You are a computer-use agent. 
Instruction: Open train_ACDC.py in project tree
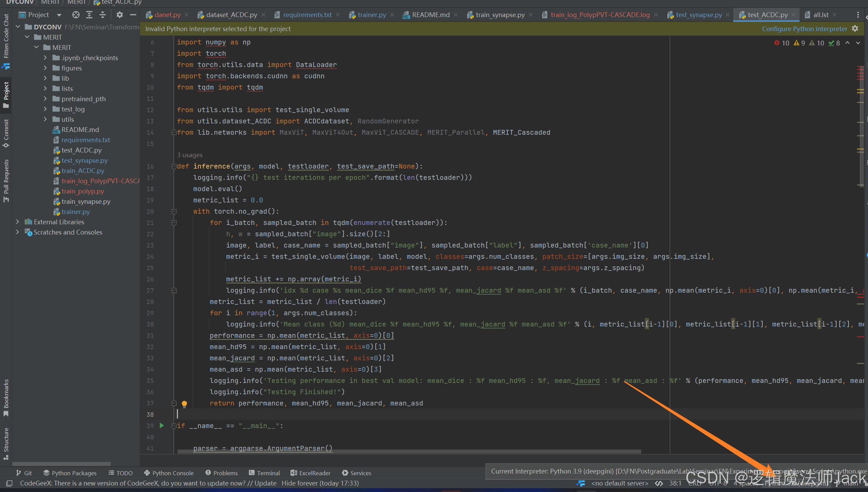[x=83, y=171]
